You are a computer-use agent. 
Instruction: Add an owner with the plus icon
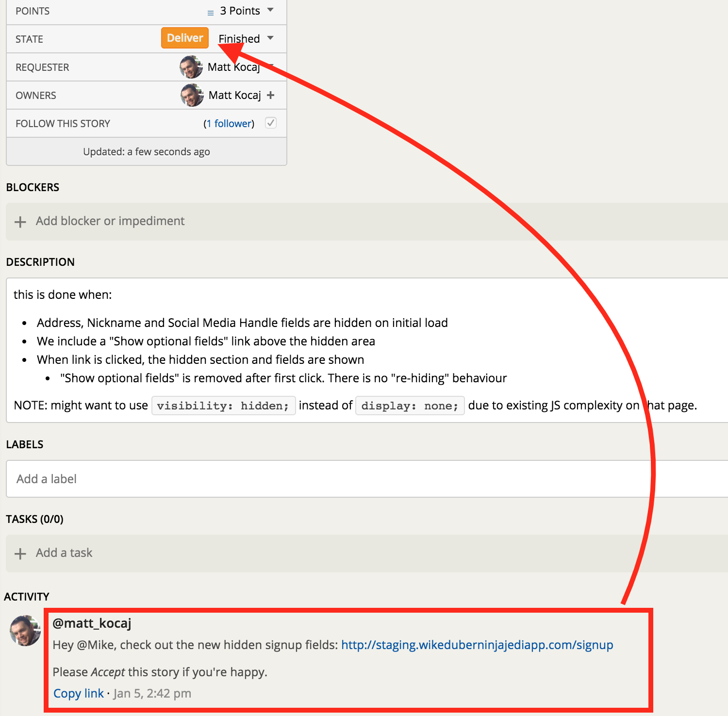click(x=271, y=95)
